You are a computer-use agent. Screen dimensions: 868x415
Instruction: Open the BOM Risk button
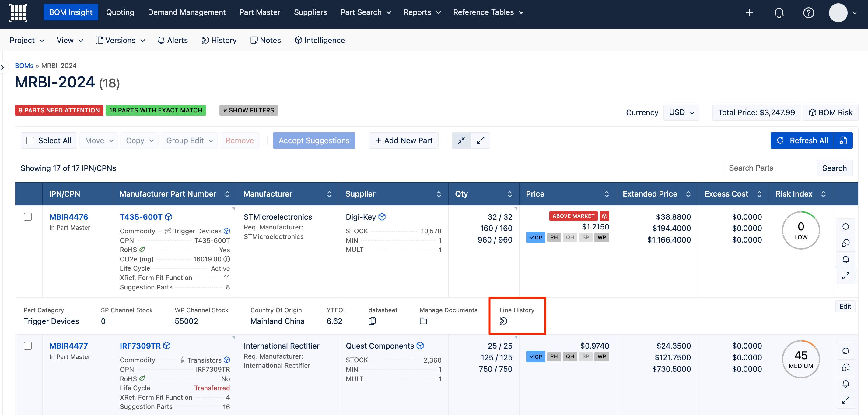click(831, 112)
